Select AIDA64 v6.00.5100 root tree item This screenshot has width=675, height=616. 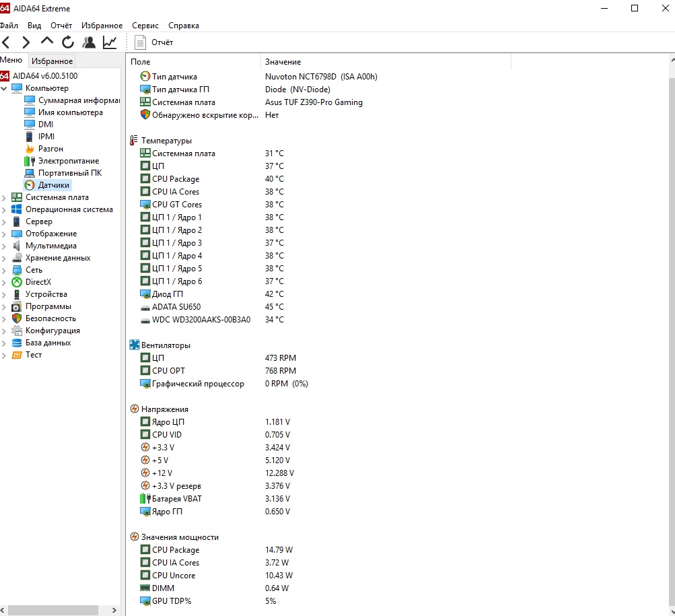[45, 76]
